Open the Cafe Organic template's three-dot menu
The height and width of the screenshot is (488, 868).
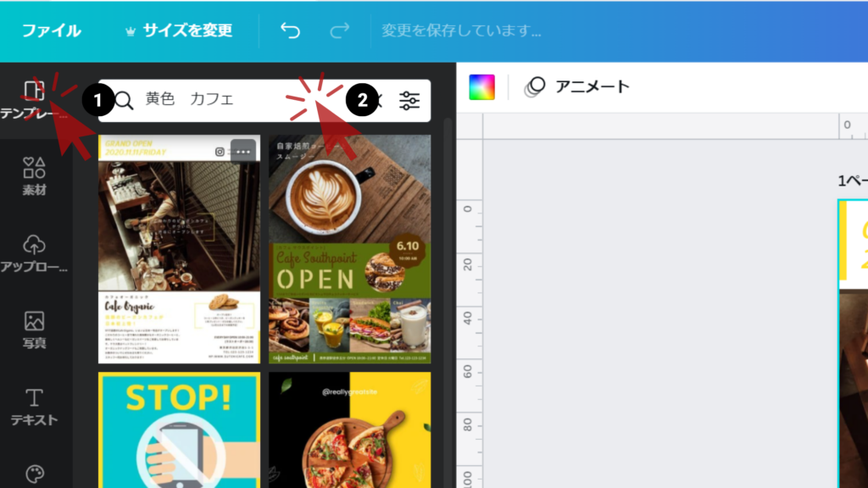tap(243, 152)
